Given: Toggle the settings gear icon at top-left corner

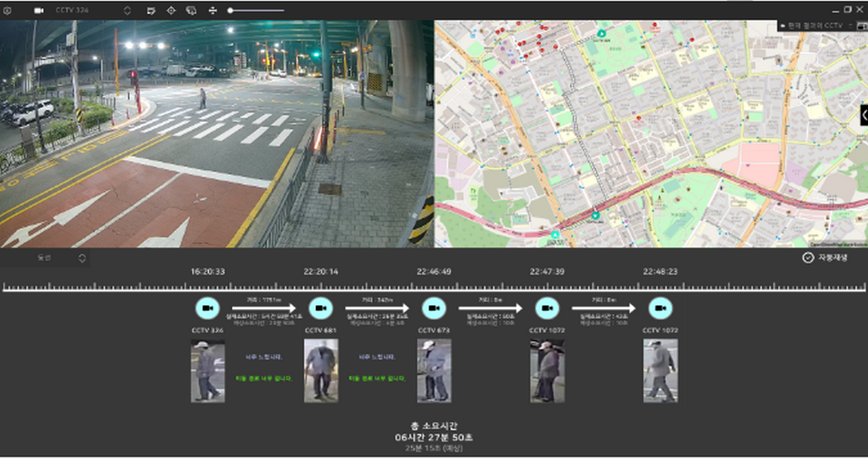Looking at the screenshot, I should coord(7,10).
